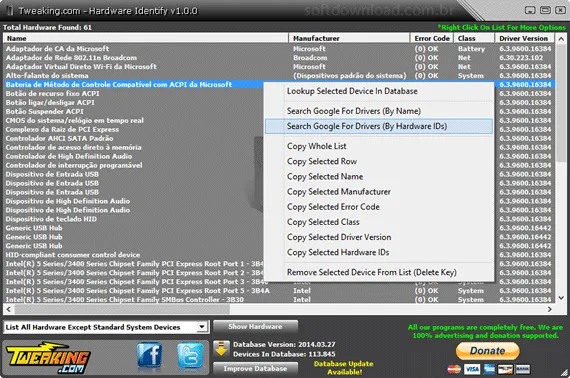570x378 pixels.
Task: Click the Tweaking.com logo
Action: 48,358
